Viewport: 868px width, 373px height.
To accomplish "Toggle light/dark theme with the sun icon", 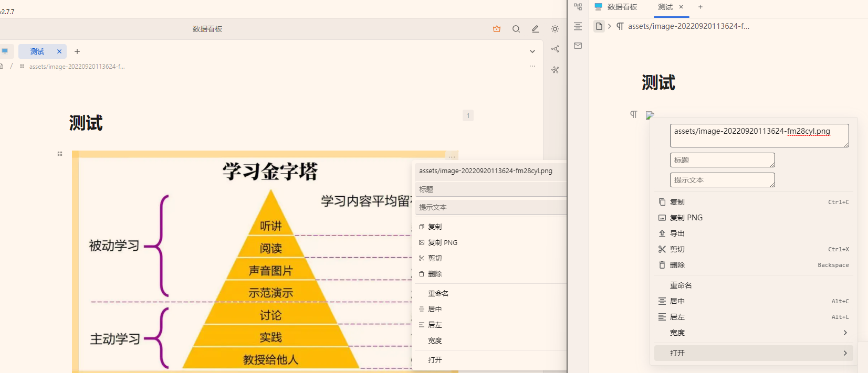I will [x=555, y=29].
